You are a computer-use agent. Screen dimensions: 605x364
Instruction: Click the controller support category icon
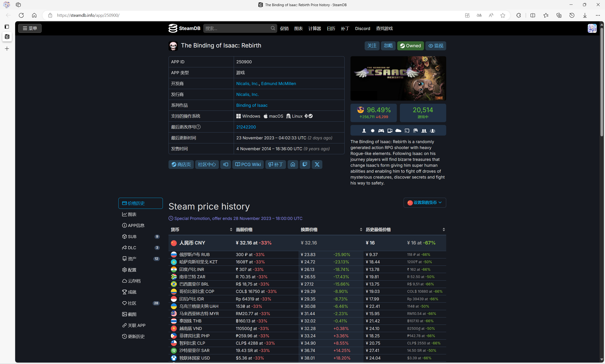[381, 131]
